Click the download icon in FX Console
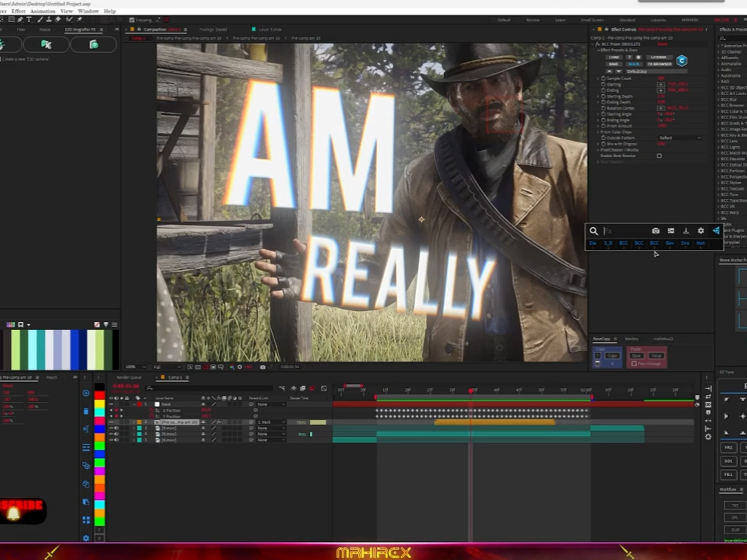This screenshot has width=747, height=560. tap(686, 231)
